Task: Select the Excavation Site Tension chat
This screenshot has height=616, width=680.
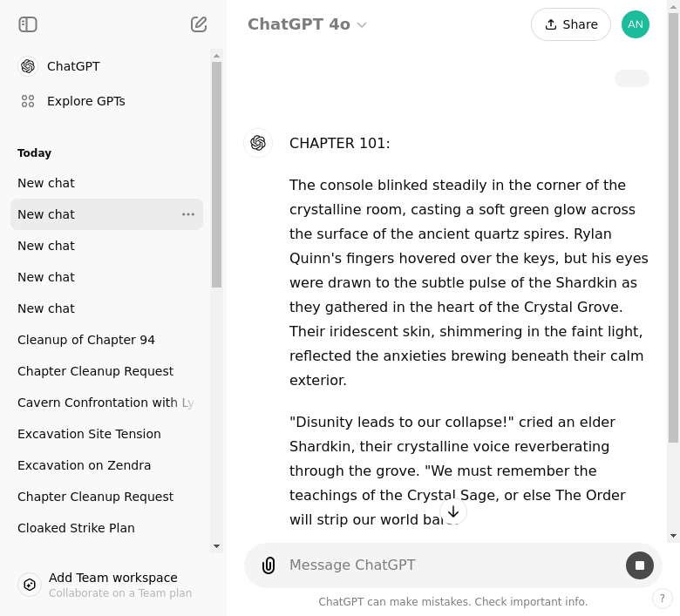Action: click(89, 434)
